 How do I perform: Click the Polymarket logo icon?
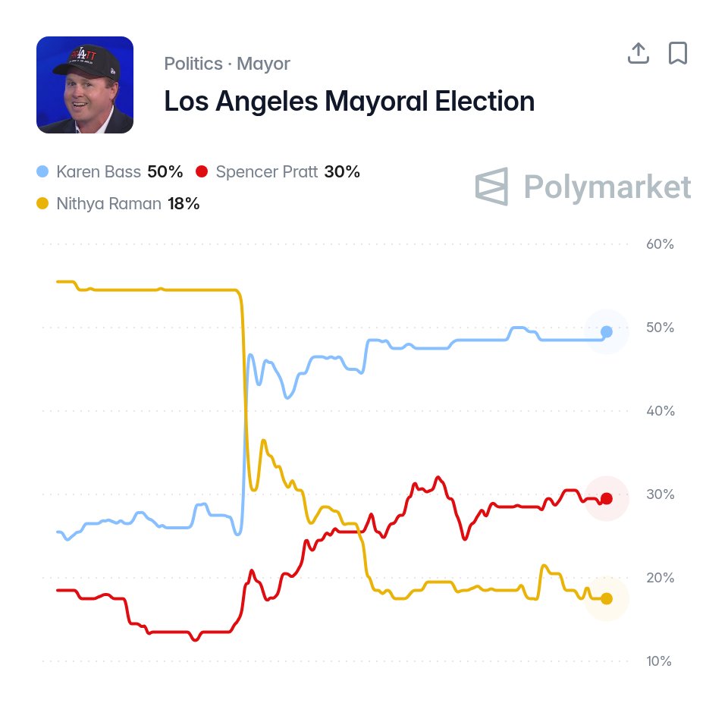click(491, 187)
